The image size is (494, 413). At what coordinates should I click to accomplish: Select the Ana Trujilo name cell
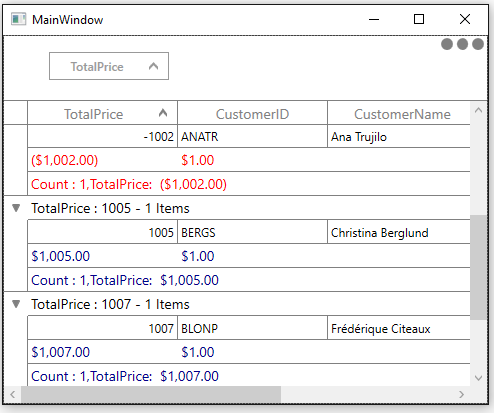[399, 136]
